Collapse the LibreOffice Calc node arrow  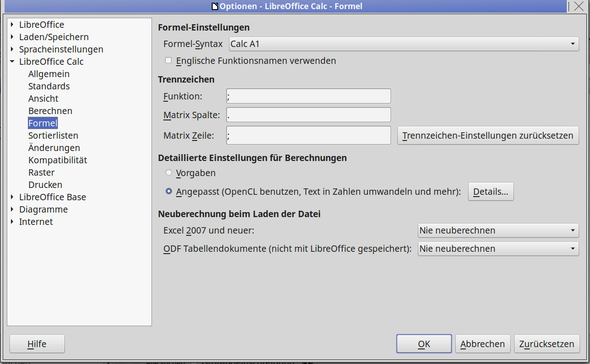tap(12, 62)
